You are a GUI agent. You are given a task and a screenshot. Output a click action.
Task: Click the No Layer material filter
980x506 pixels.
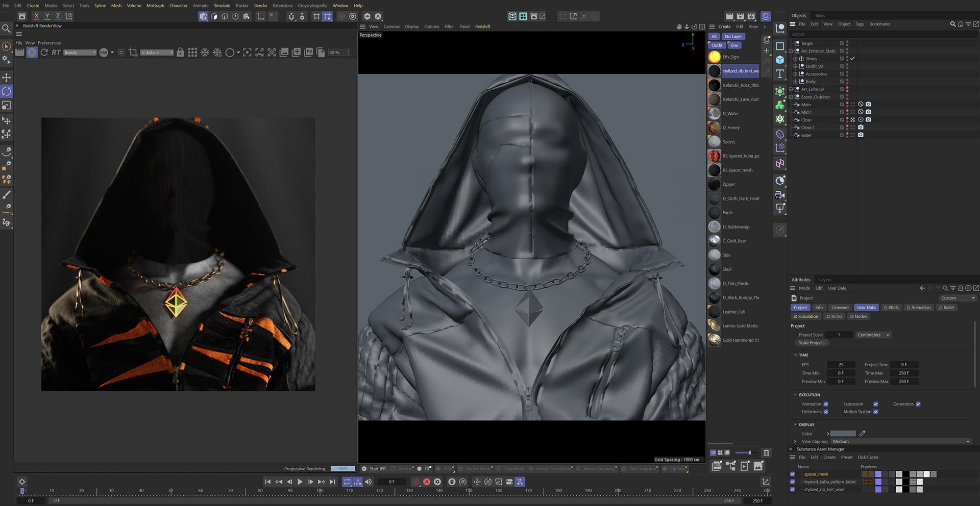click(733, 37)
